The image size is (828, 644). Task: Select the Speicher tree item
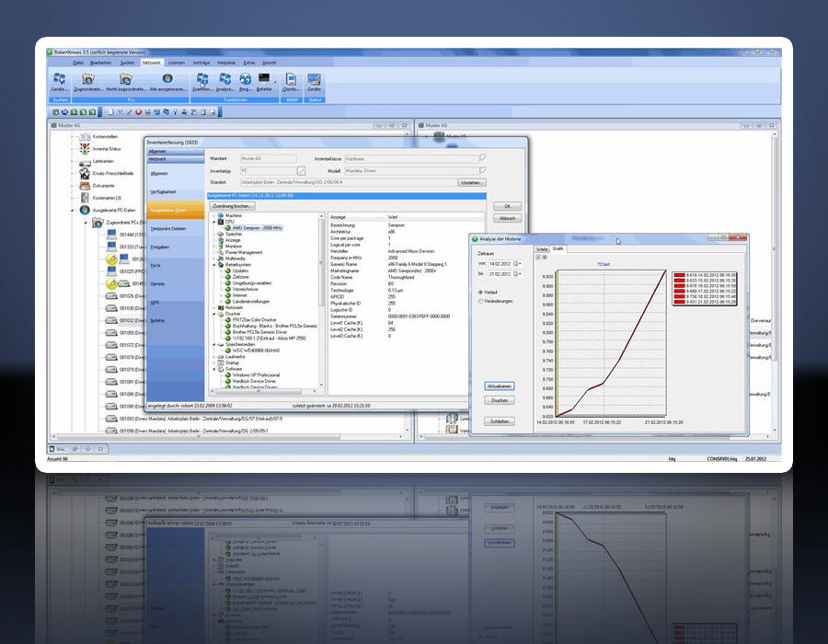(x=234, y=234)
